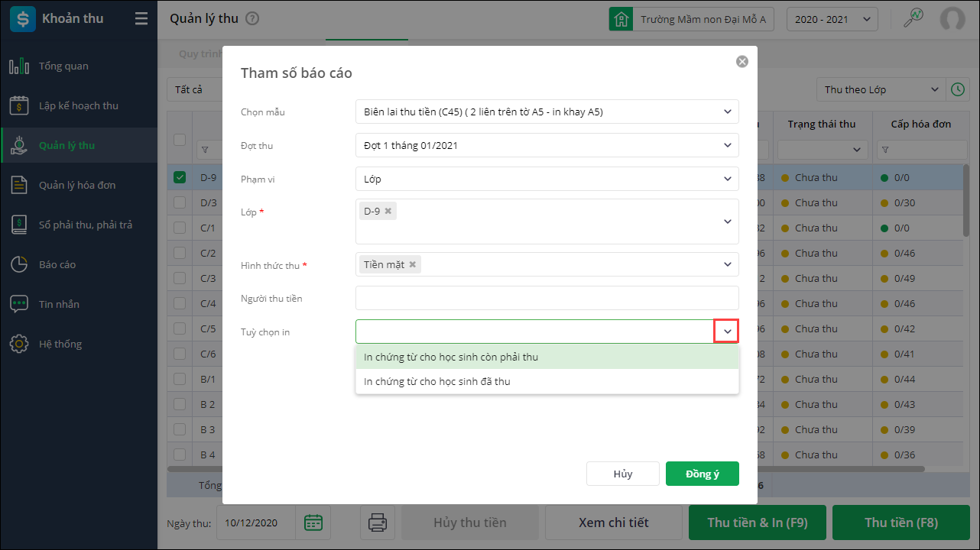Click the Người thu tiền input field
Viewport: 980px width, 550px height.
(547, 298)
